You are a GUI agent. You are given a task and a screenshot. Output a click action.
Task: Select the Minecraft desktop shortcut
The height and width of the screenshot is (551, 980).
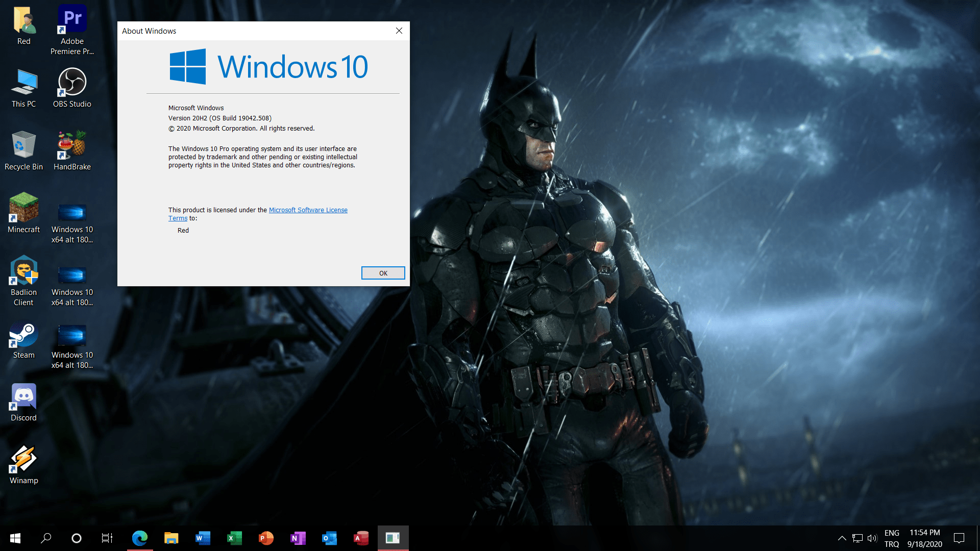(23, 213)
